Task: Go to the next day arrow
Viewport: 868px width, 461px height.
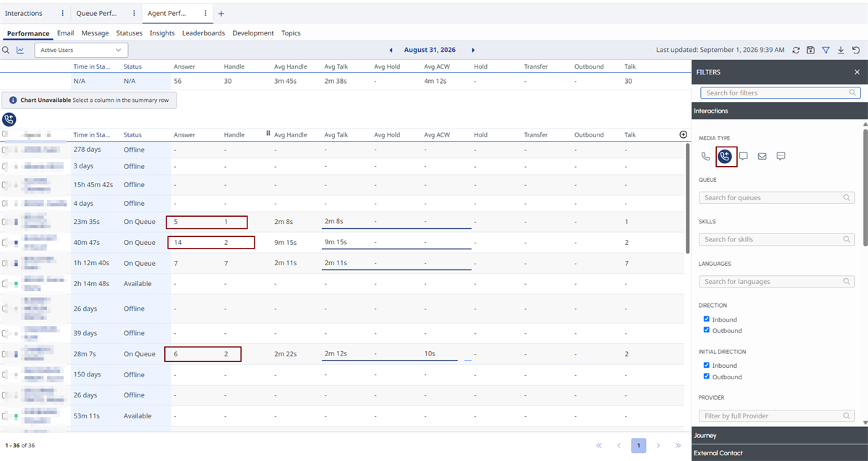Action: (x=473, y=51)
